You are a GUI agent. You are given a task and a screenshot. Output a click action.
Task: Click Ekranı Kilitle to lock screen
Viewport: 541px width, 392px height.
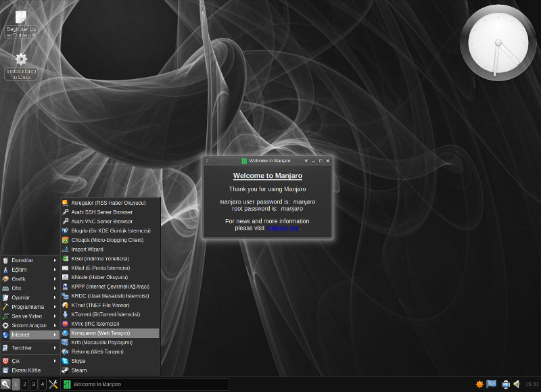26,370
